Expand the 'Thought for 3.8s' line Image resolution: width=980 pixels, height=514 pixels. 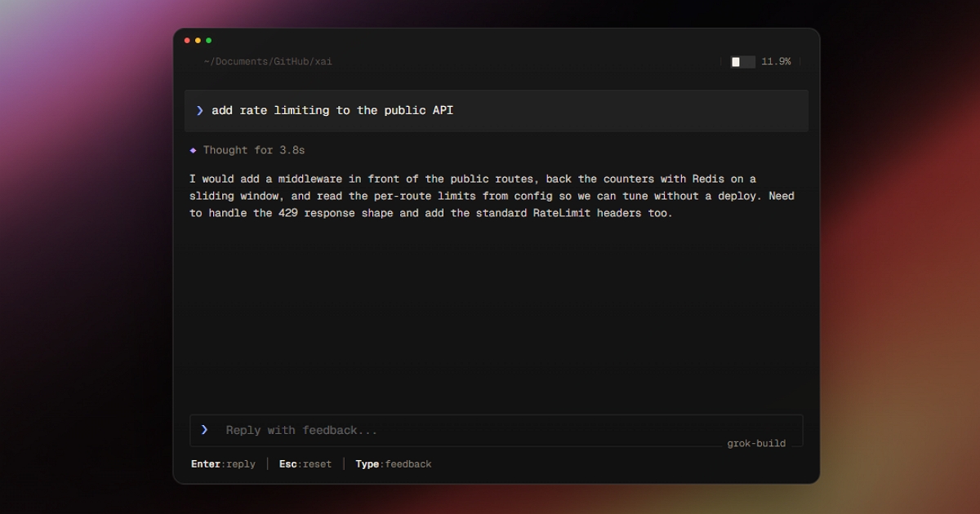click(254, 150)
